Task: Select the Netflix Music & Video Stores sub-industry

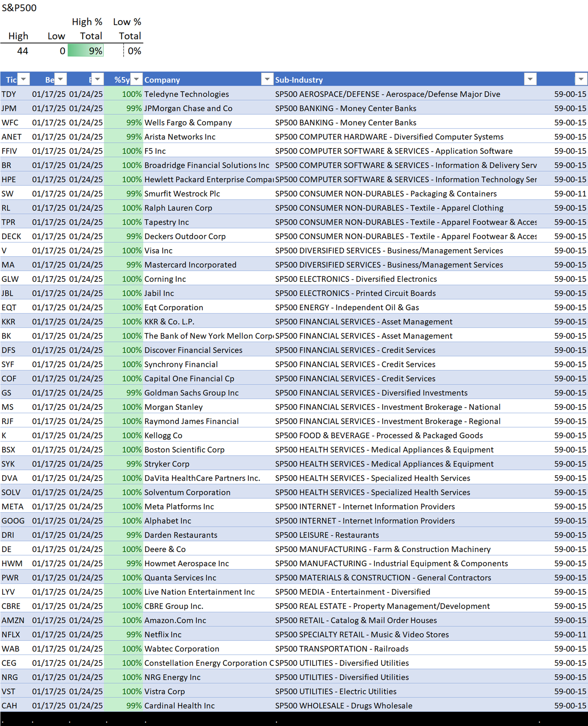Action: click(362, 635)
